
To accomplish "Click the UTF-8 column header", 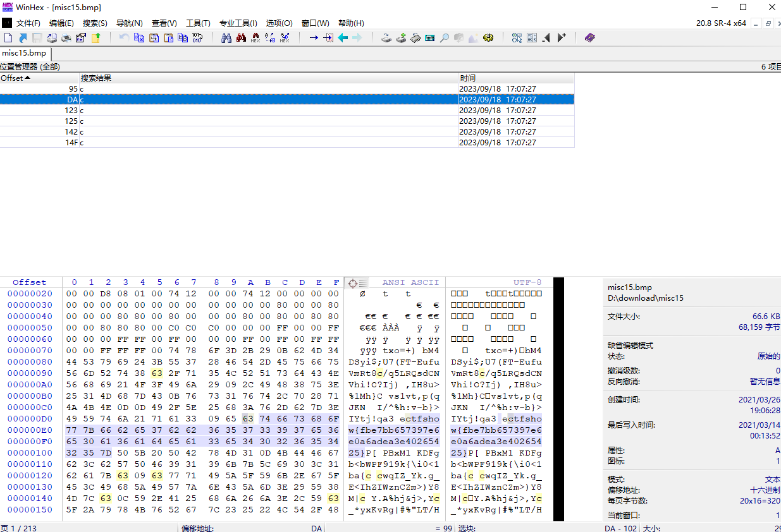I will pos(527,282).
